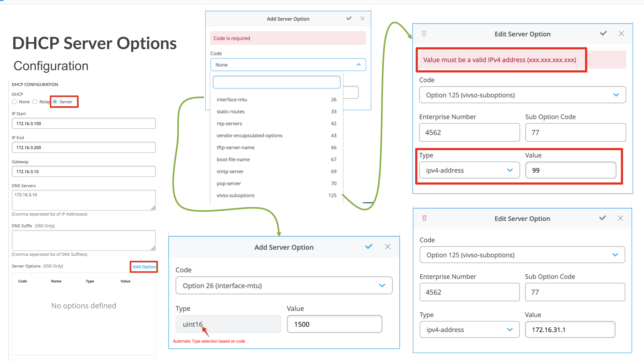Select the None DHCP radio button
This screenshot has width=644, height=361.
click(14, 102)
